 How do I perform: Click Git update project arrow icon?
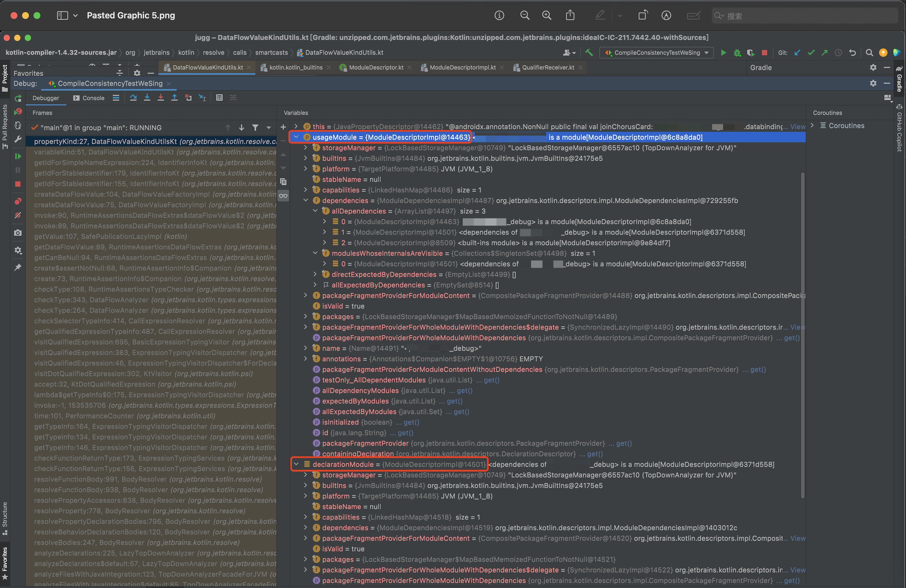click(x=797, y=53)
